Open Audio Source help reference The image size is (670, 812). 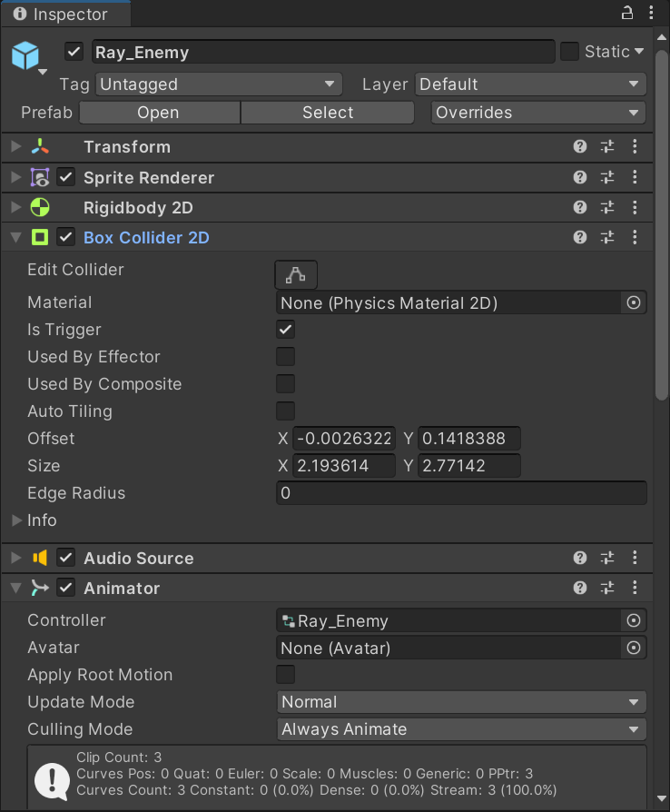tap(580, 558)
